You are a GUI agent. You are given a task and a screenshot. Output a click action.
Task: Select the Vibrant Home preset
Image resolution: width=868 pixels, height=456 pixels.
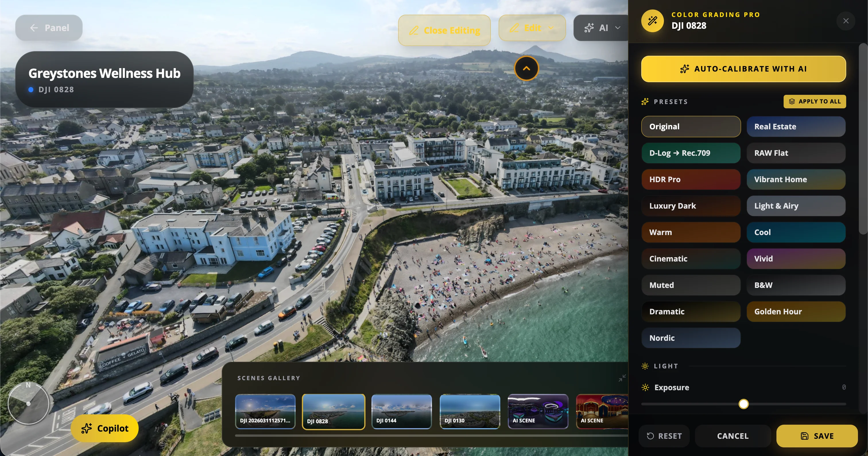click(796, 179)
